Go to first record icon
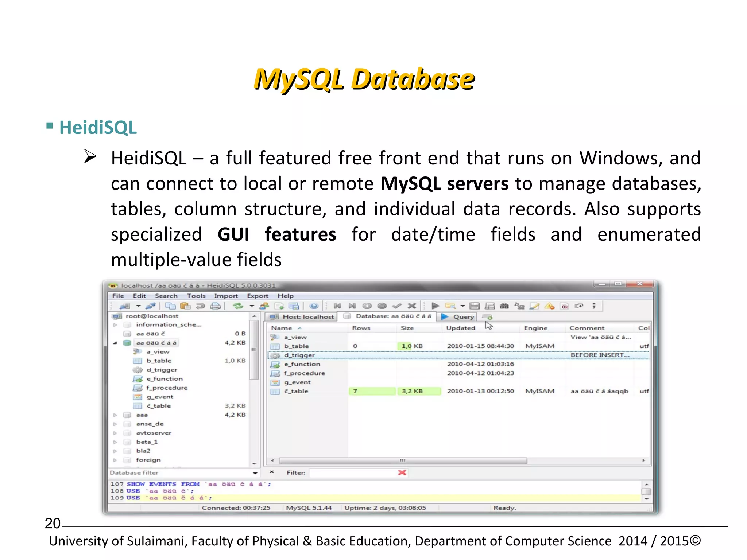747x560 pixels. tap(337, 306)
